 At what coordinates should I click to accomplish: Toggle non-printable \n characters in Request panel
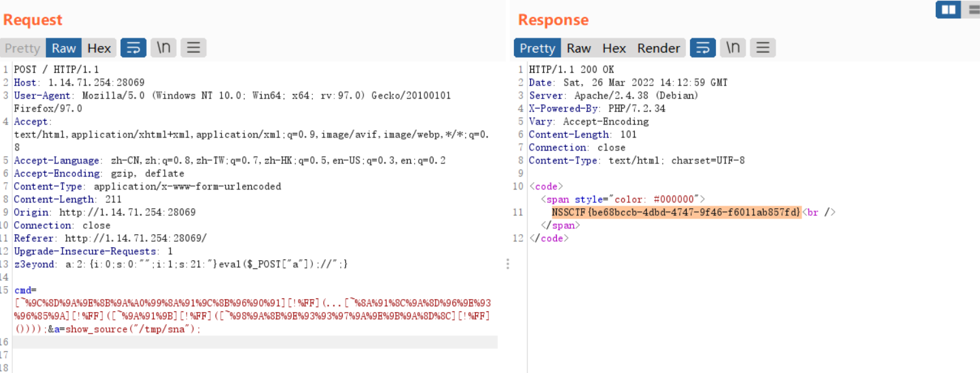pyautogui.click(x=164, y=48)
